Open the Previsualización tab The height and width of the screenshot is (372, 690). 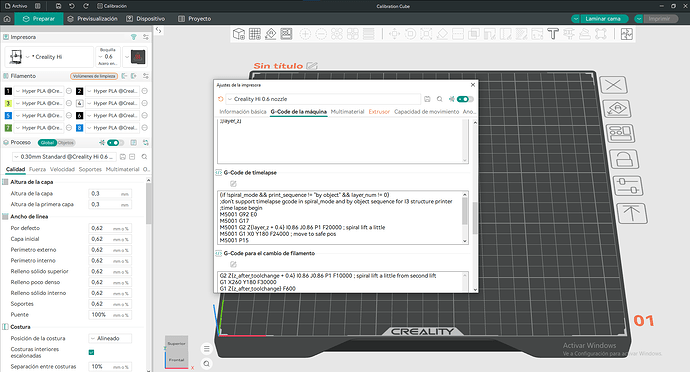[x=93, y=19]
